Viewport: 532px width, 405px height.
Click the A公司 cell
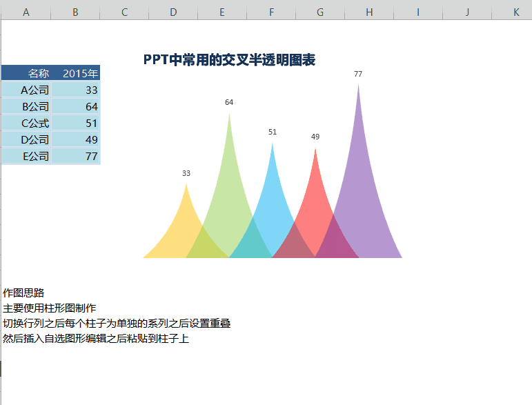(26, 90)
